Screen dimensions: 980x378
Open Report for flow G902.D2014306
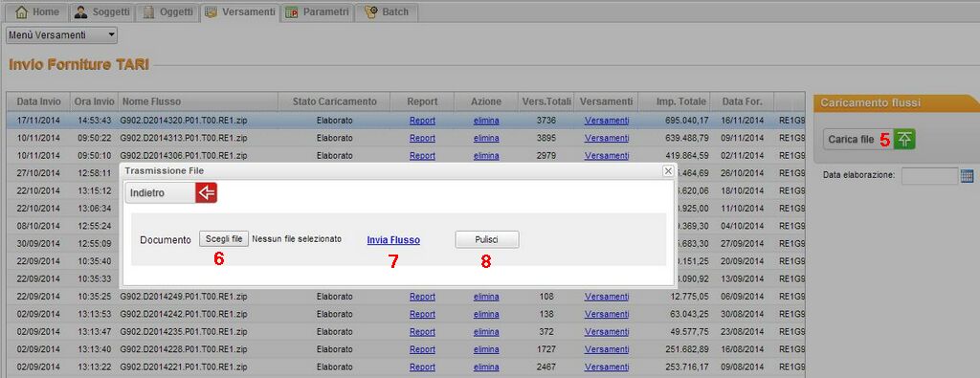(x=422, y=156)
